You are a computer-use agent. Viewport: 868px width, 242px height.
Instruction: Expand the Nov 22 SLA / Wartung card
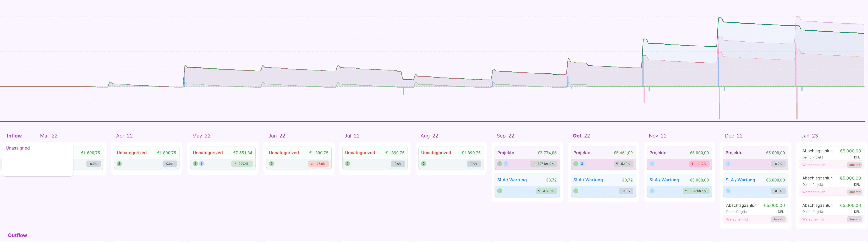(679, 180)
